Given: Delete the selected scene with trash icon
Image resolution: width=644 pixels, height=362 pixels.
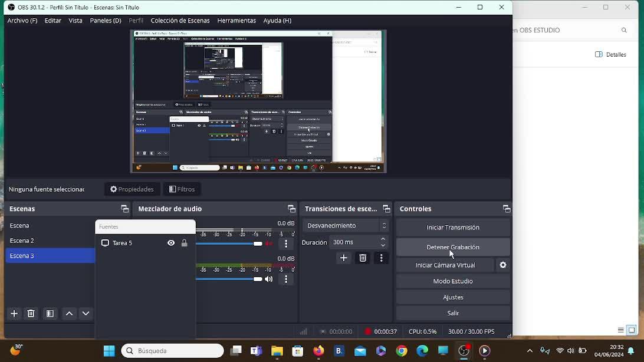Looking at the screenshot, I should [31, 314].
